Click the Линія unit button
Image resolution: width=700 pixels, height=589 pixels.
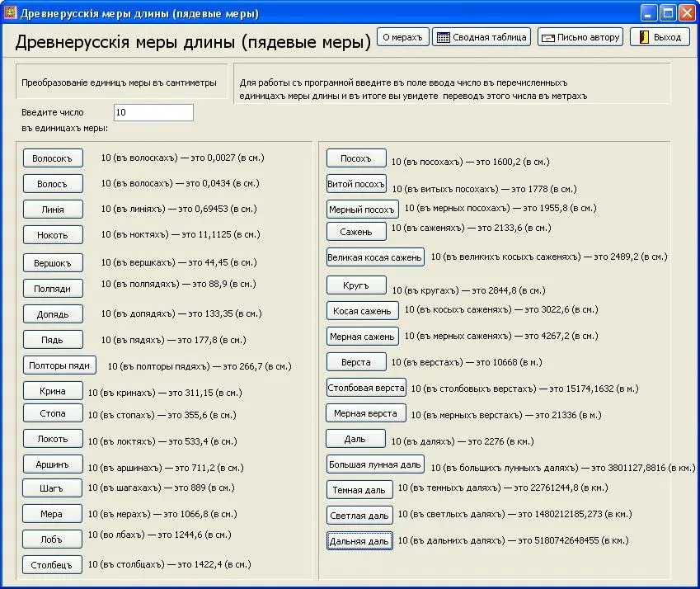(53, 210)
